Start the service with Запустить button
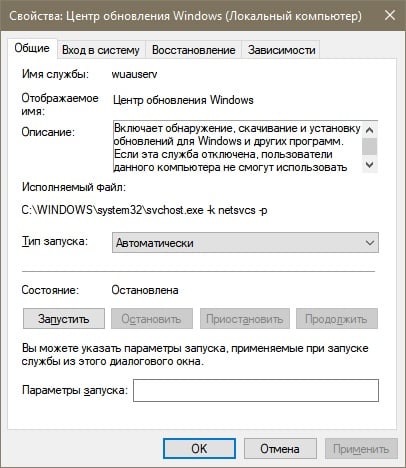Screen dimensions: 406x468 [x=64, y=319]
